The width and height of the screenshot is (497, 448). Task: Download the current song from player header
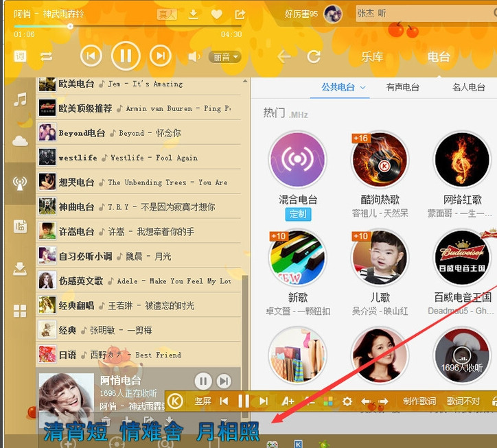tap(194, 14)
